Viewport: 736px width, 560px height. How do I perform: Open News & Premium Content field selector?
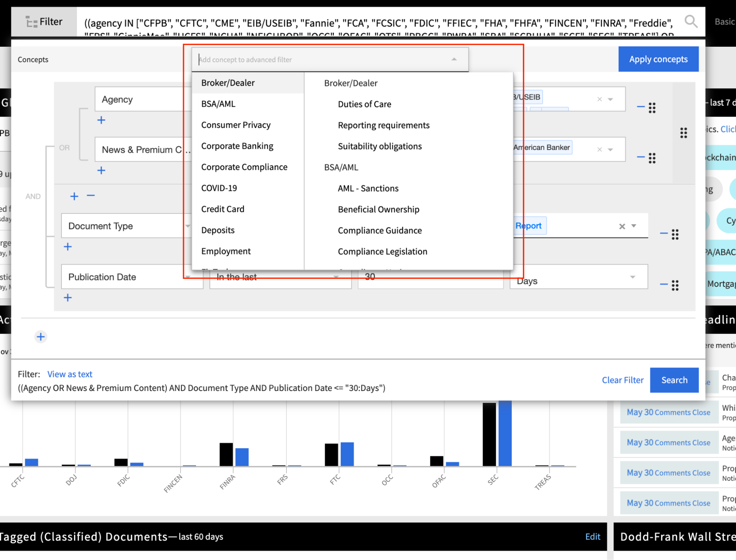tap(143, 149)
